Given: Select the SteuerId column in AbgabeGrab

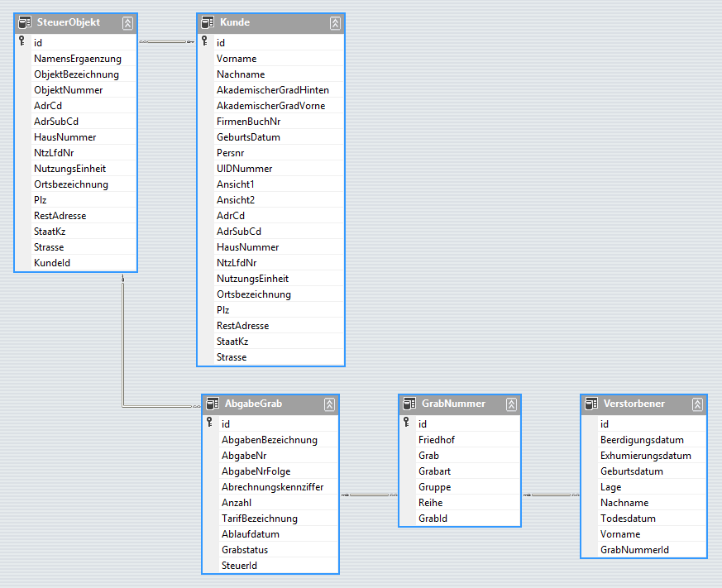Looking at the screenshot, I should (x=239, y=566).
